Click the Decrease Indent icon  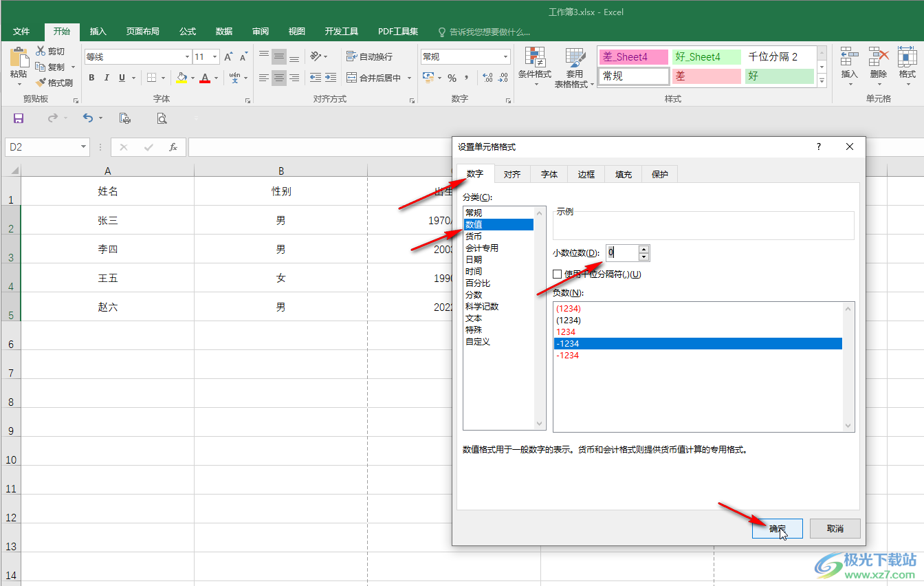[316, 78]
